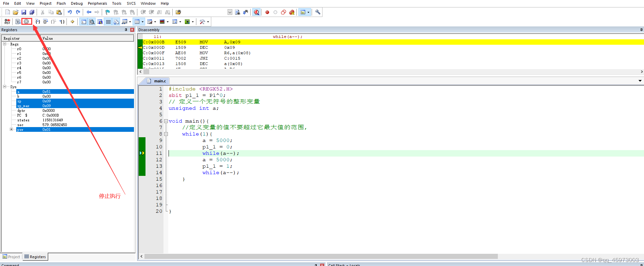Pin the Disassembly panel with pushpin
644x266 pixels.
641,30
